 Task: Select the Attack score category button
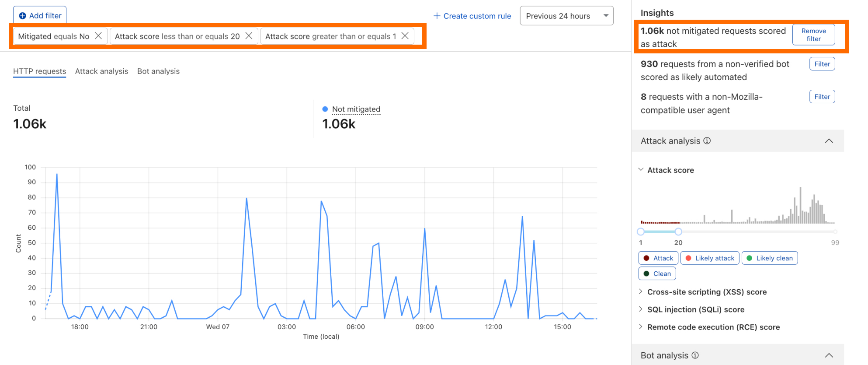point(658,258)
